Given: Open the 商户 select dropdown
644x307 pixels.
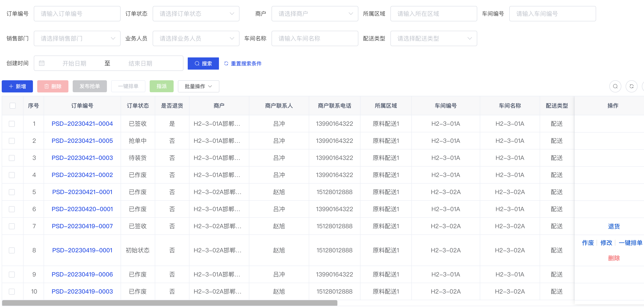Looking at the screenshot, I should tap(315, 14).
